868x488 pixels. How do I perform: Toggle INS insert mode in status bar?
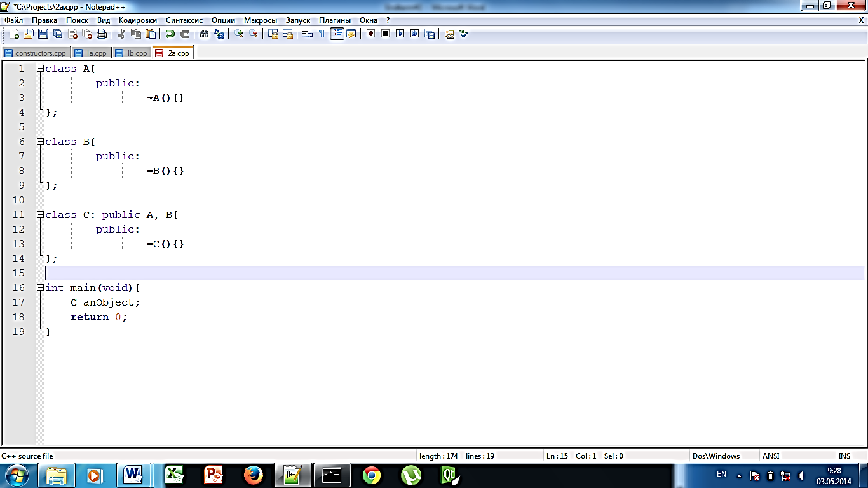[x=844, y=456]
